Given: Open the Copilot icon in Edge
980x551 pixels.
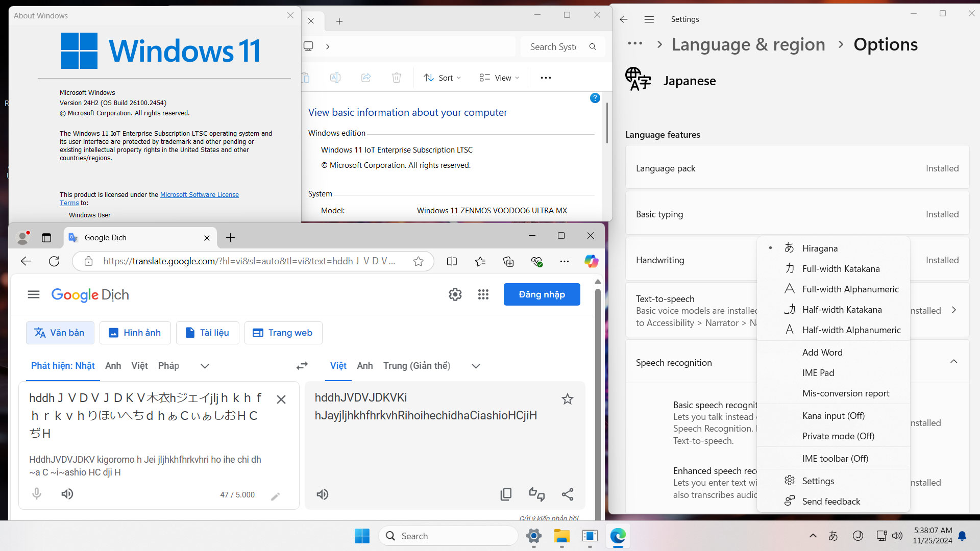Looking at the screenshot, I should tap(591, 261).
